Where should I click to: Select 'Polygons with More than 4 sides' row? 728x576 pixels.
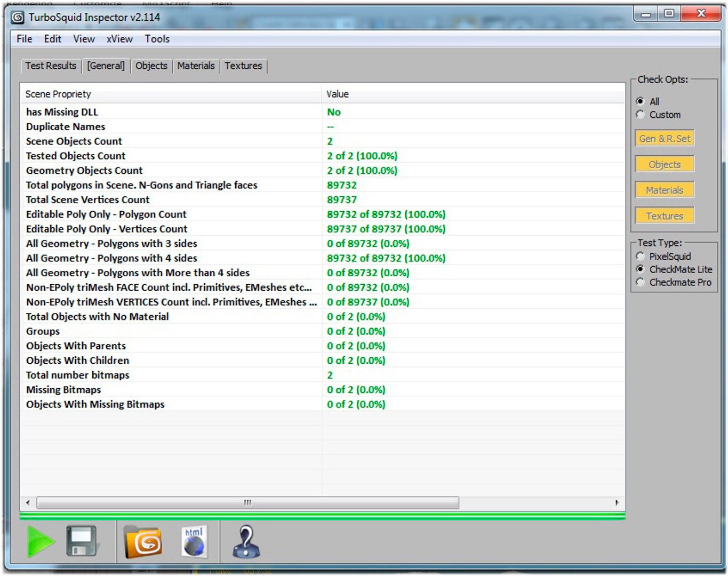click(323, 273)
